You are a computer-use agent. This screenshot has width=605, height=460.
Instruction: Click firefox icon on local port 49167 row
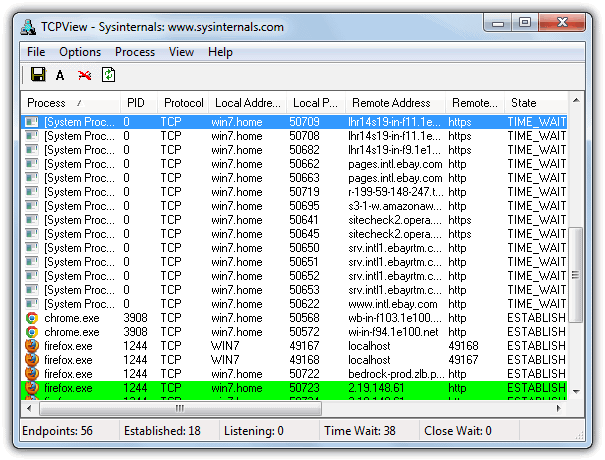[32, 346]
